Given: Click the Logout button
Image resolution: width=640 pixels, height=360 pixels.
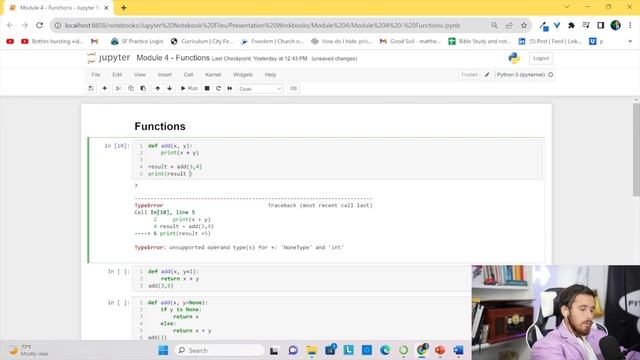Looking at the screenshot, I should click(541, 58).
